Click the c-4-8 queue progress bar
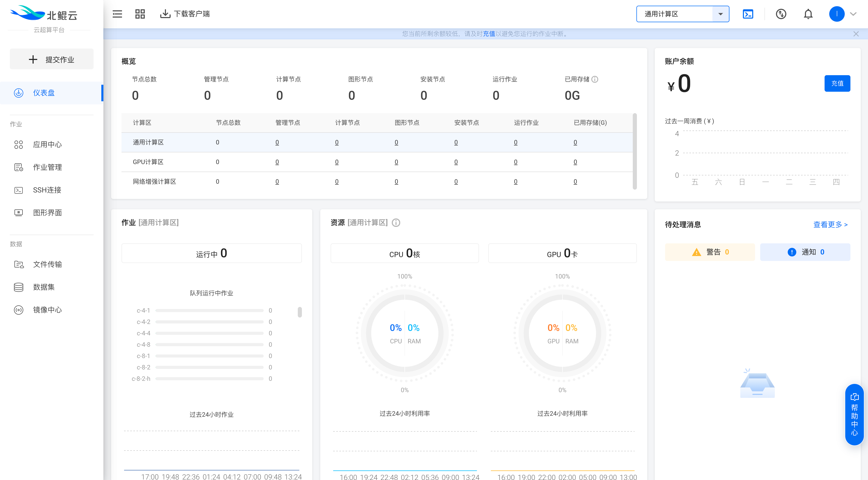 click(x=209, y=345)
